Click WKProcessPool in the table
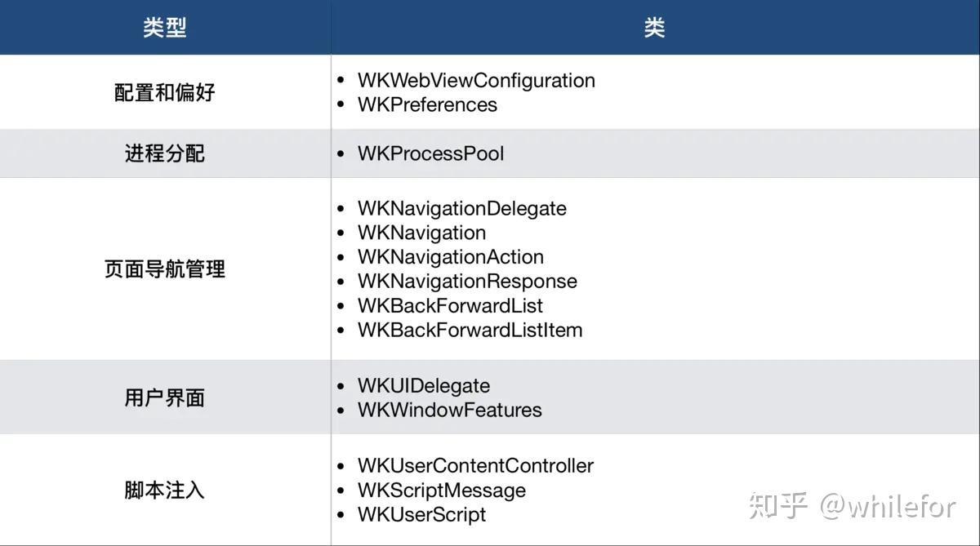 430,153
